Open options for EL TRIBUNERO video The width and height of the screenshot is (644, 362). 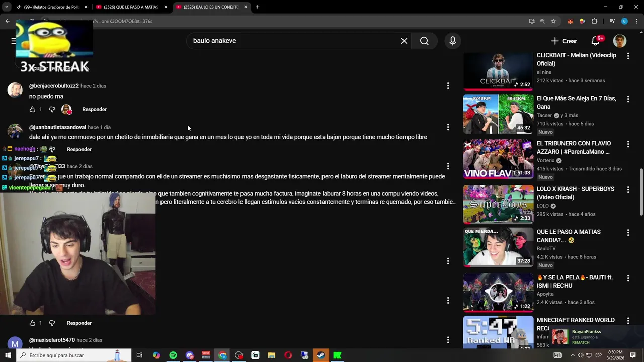pos(628,144)
